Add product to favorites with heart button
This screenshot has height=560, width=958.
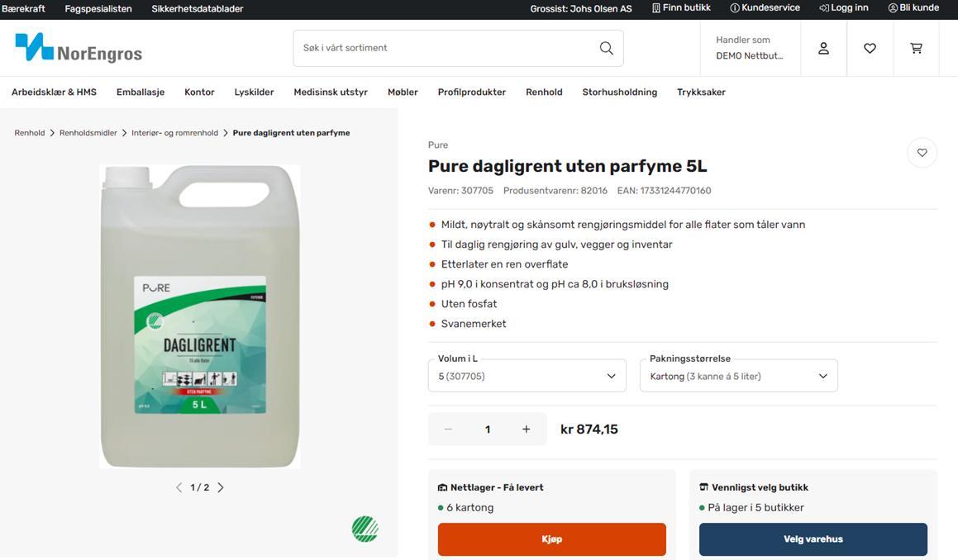pyautogui.click(x=922, y=153)
